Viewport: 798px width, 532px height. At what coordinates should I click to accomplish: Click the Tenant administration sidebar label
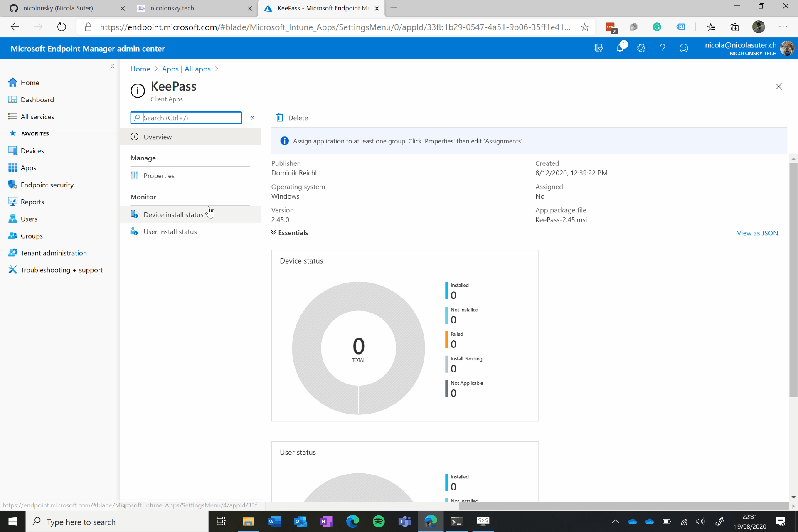click(54, 253)
